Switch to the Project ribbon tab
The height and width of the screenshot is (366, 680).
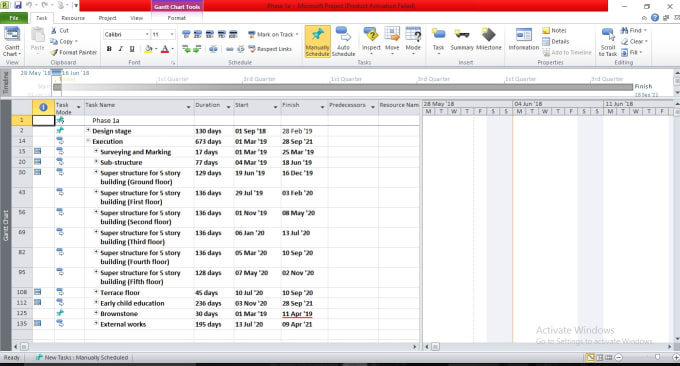point(107,18)
